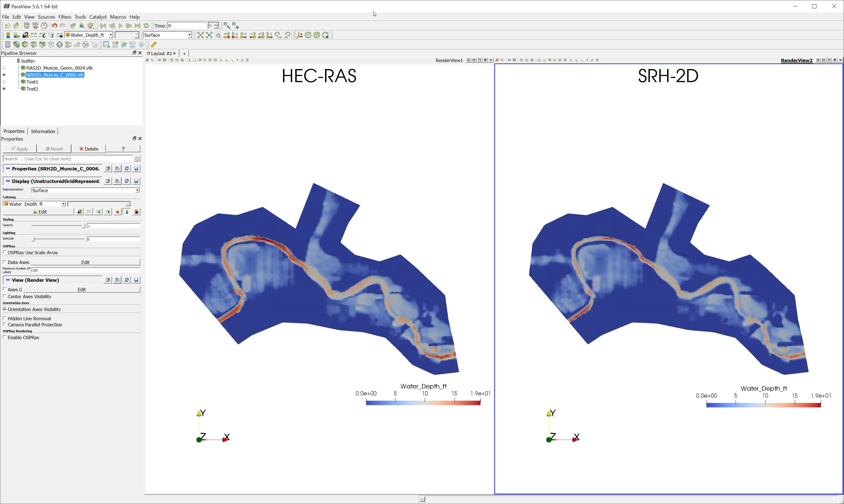
Task: Toggle Text1 visibility eye
Action: 4,82
